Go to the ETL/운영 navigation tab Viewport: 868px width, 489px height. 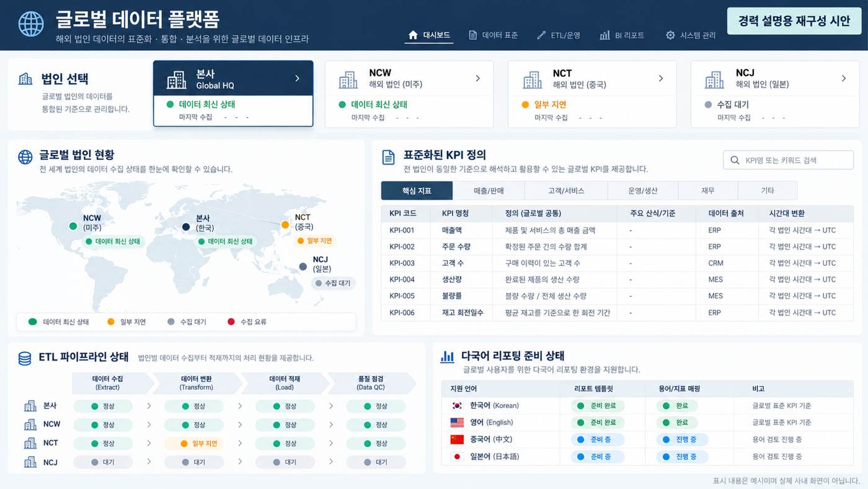click(558, 35)
